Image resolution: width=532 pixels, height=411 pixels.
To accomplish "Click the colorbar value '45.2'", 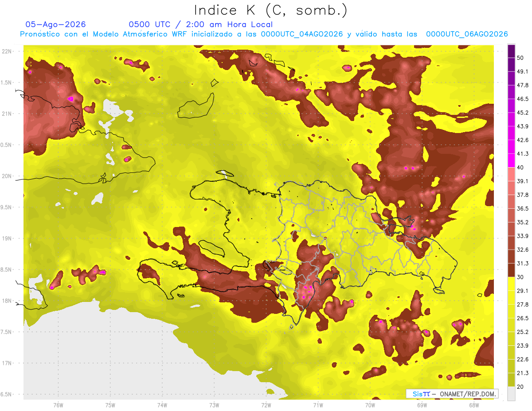I will click(522, 113).
